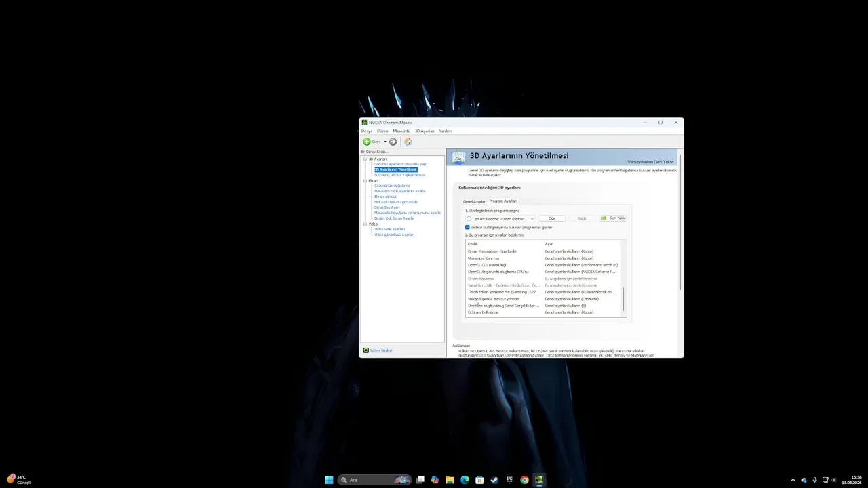This screenshot has height=488, width=868.
Task: Open the back history dropdown arrow
Action: (384, 142)
